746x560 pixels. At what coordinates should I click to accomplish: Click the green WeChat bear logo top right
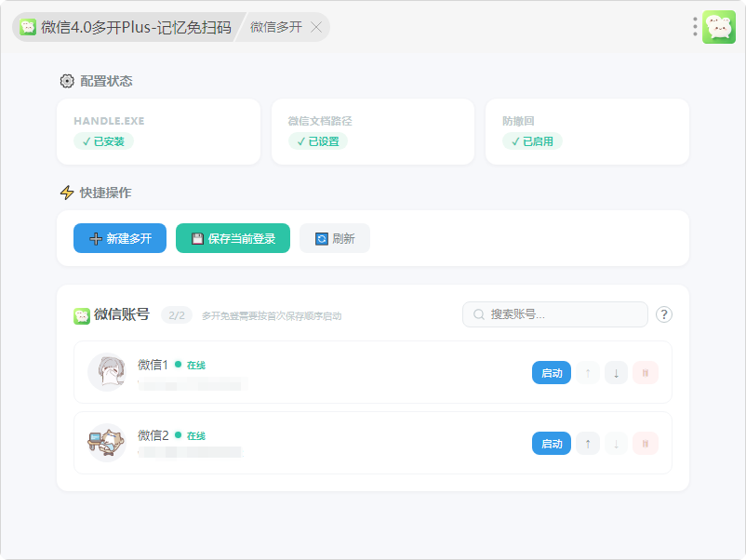[719, 27]
